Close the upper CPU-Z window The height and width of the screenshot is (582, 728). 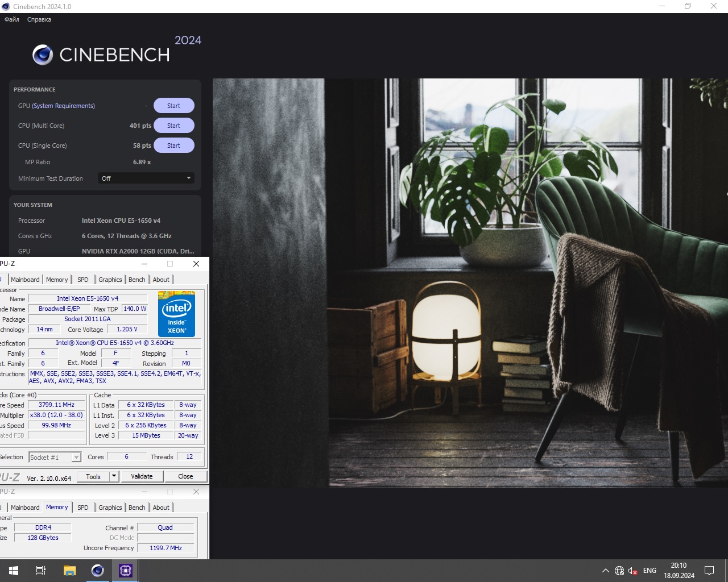(196, 264)
